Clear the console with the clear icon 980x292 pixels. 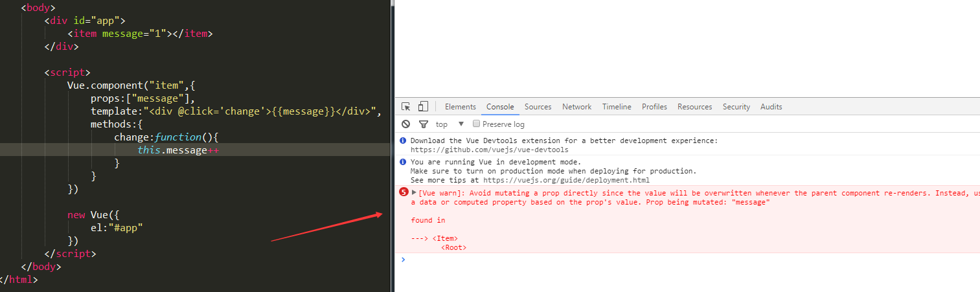click(x=406, y=124)
